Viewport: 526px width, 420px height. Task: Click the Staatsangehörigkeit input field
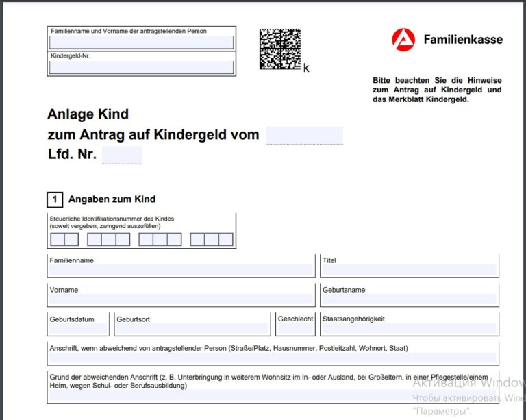[x=410, y=329]
